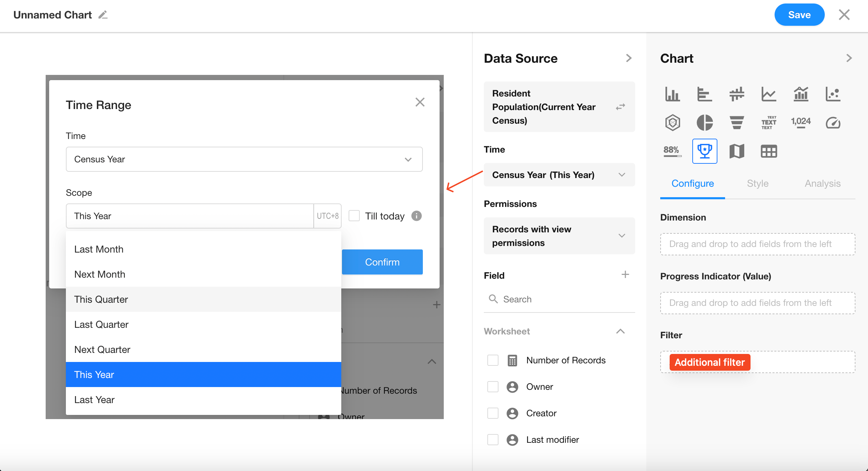Pick the gauge chart icon
Screen dimensions: 868x471
[x=833, y=123]
